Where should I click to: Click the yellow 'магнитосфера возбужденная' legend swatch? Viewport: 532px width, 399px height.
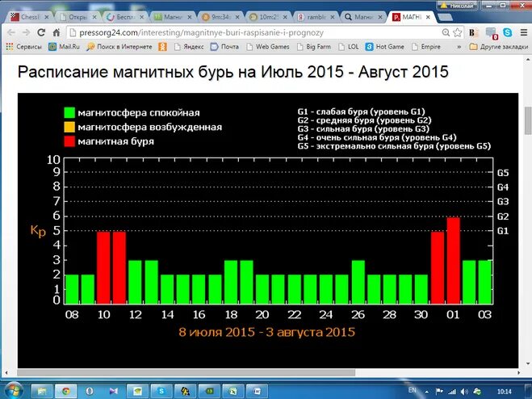(x=69, y=127)
